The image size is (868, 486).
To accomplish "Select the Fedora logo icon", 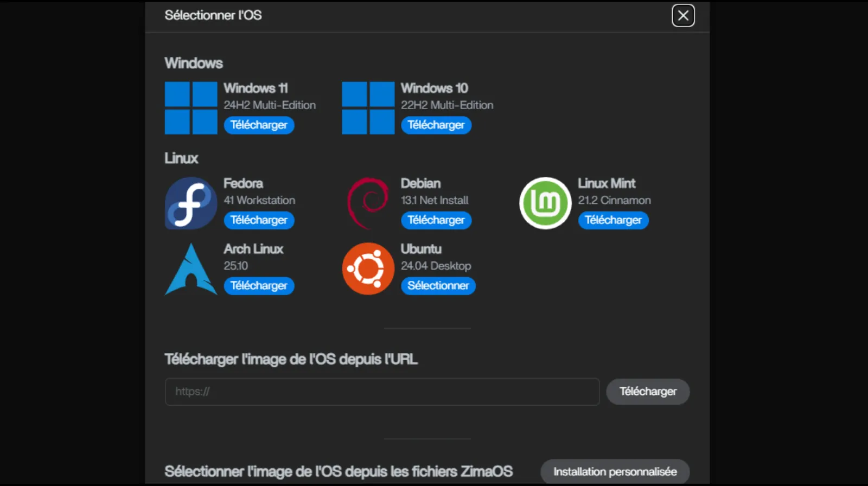I will [191, 203].
